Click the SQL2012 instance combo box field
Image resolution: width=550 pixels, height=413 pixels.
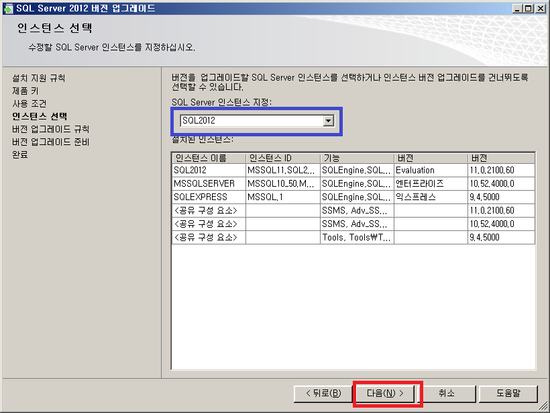pos(257,121)
